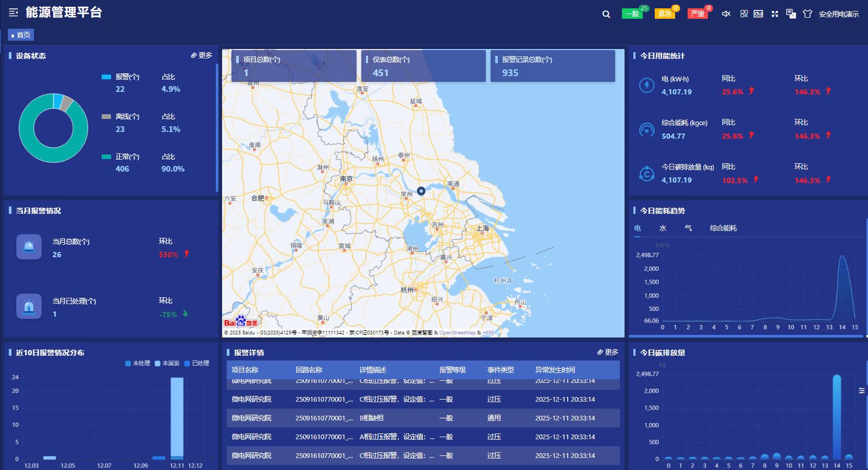The height and width of the screenshot is (470, 868).
Task: Switch language with the translate icon
Action: [x=791, y=14]
